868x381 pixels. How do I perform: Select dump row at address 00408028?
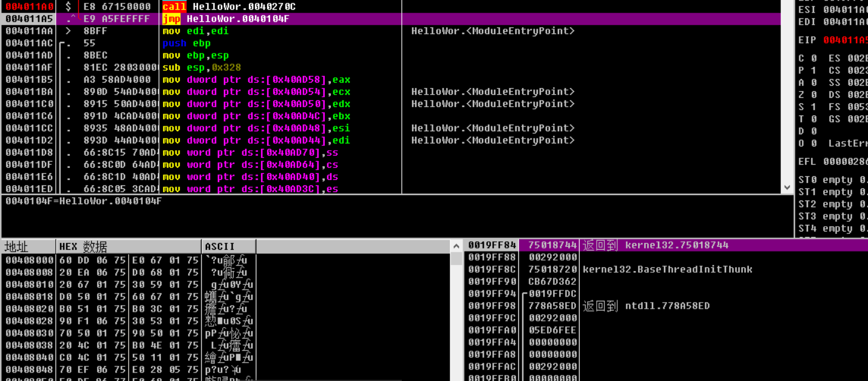point(129,321)
